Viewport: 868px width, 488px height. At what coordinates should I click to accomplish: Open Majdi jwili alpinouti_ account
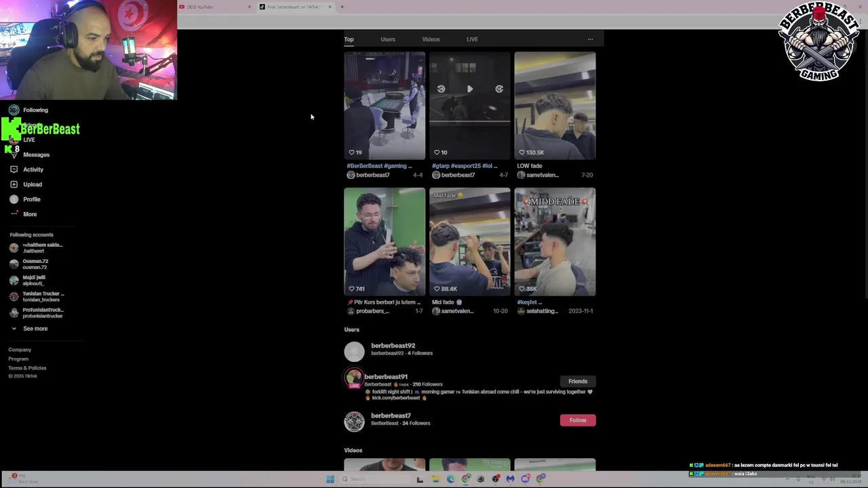click(x=28, y=281)
